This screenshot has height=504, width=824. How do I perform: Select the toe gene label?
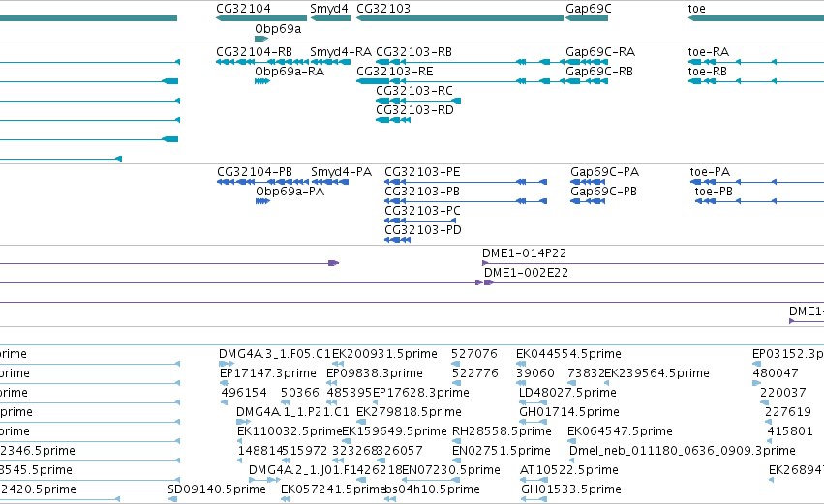[696, 9]
